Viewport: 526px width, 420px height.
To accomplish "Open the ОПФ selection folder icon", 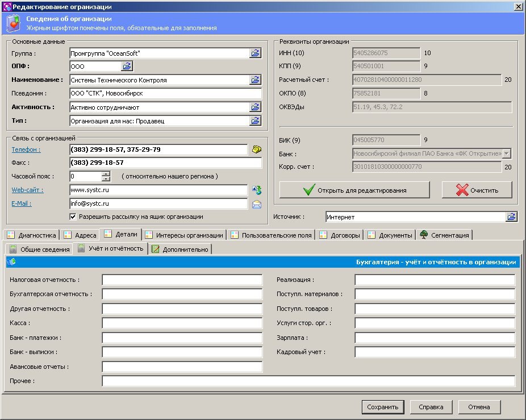I will pos(128,66).
